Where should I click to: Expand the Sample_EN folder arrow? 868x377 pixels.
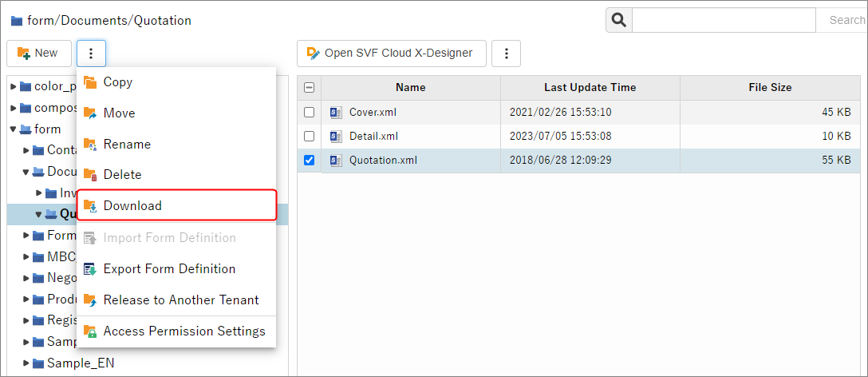pyautogui.click(x=26, y=363)
